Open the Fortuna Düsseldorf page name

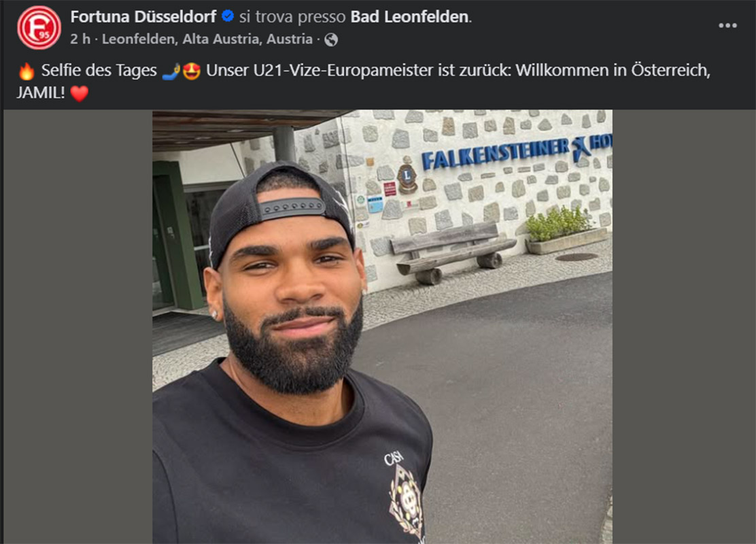click(143, 16)
